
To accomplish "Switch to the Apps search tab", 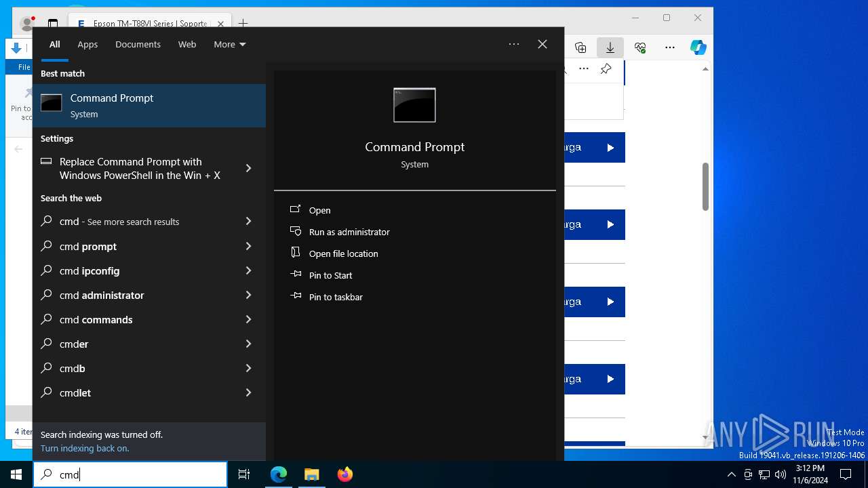I will pyautogui.click(x=87, y=44).
